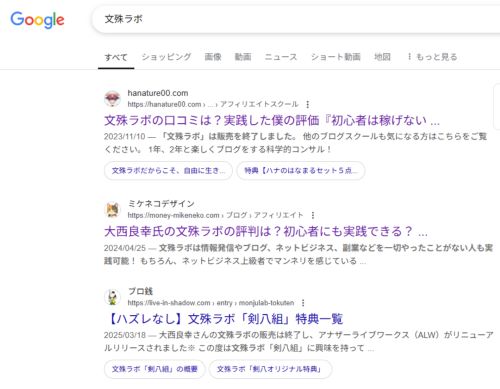Open the live-in-shadow.com result options menu

click(303, 303)
